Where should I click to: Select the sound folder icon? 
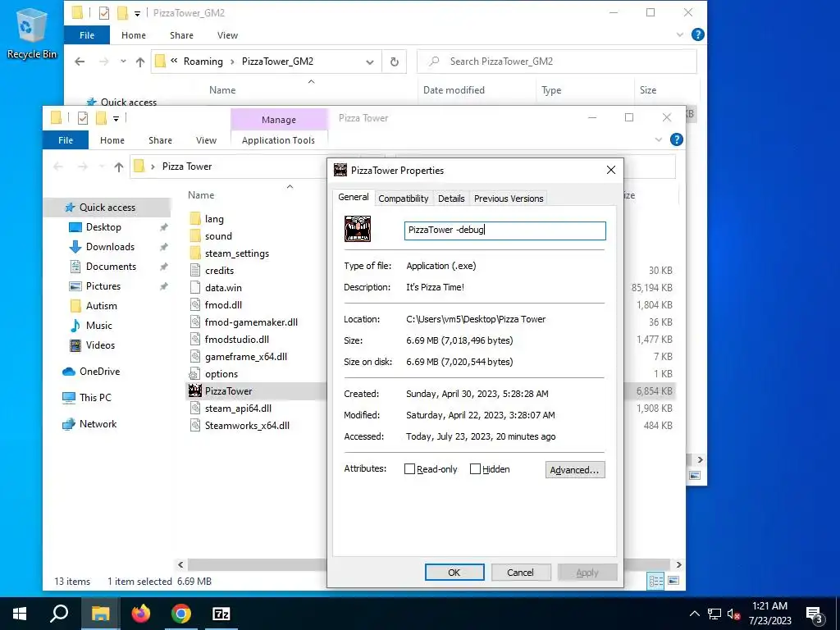(x=195, y=235)
